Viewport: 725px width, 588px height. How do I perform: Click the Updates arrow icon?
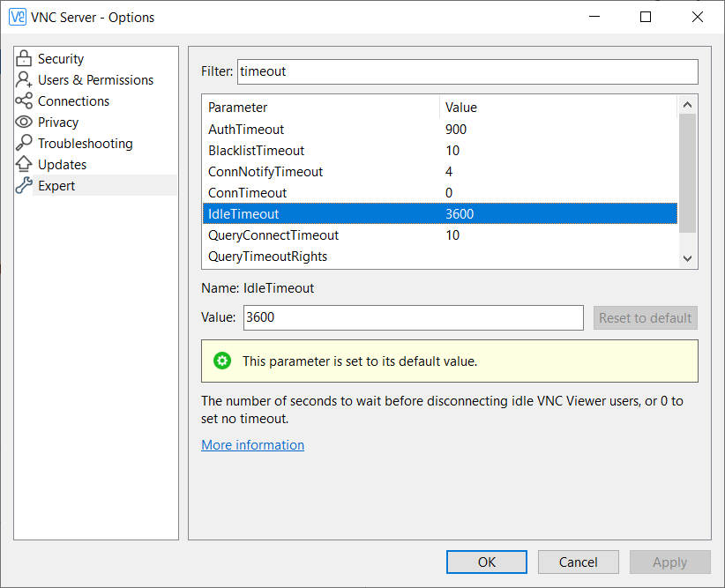[x=24, y=165]
